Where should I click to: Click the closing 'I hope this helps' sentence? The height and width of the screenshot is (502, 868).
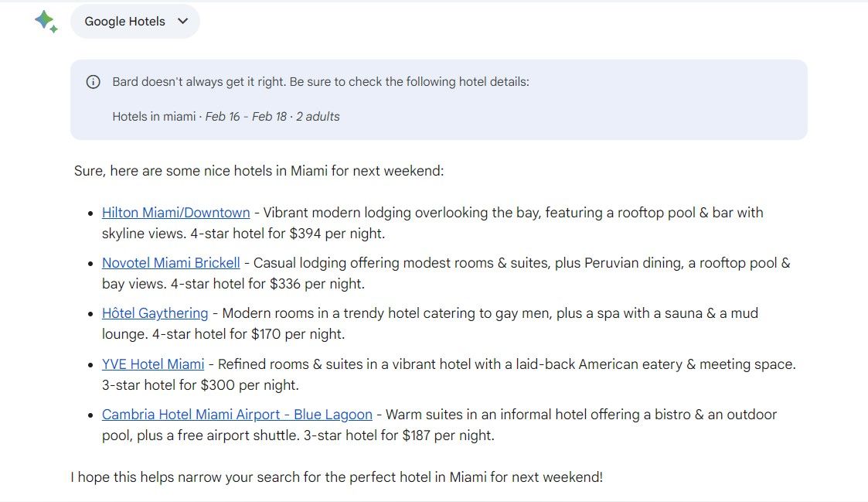[x=336, y=477]
